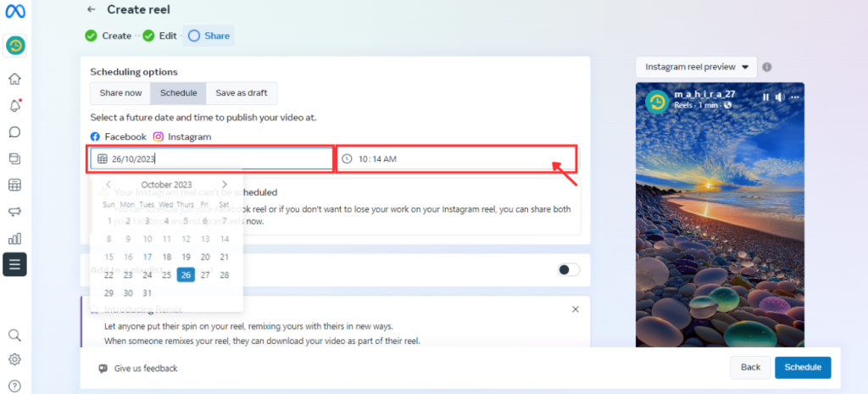Pause the reel preview video
868x394 pixels.
(765, 97)
